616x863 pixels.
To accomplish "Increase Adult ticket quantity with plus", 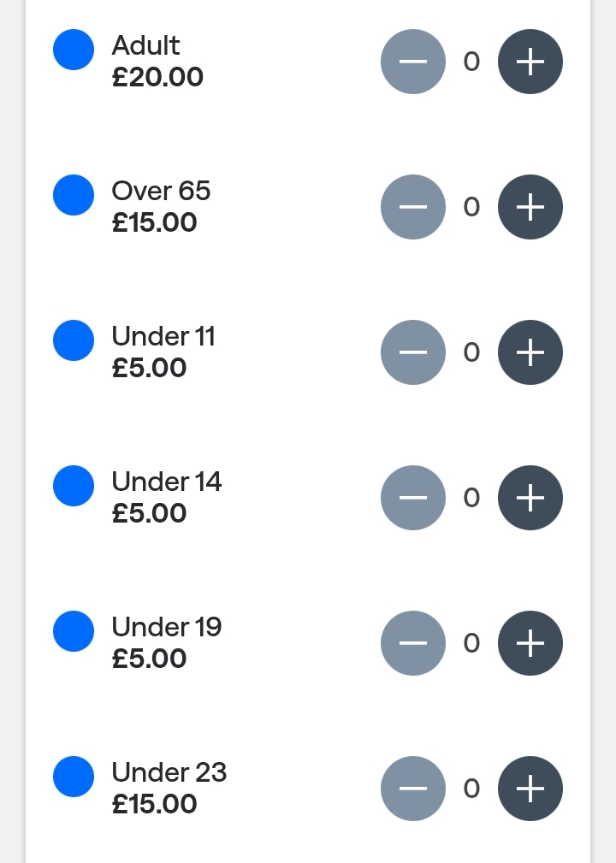I will point(530,62).
